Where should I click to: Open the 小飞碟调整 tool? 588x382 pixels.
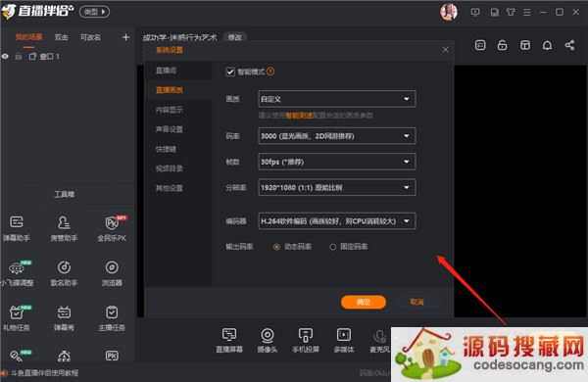[17, 273]
